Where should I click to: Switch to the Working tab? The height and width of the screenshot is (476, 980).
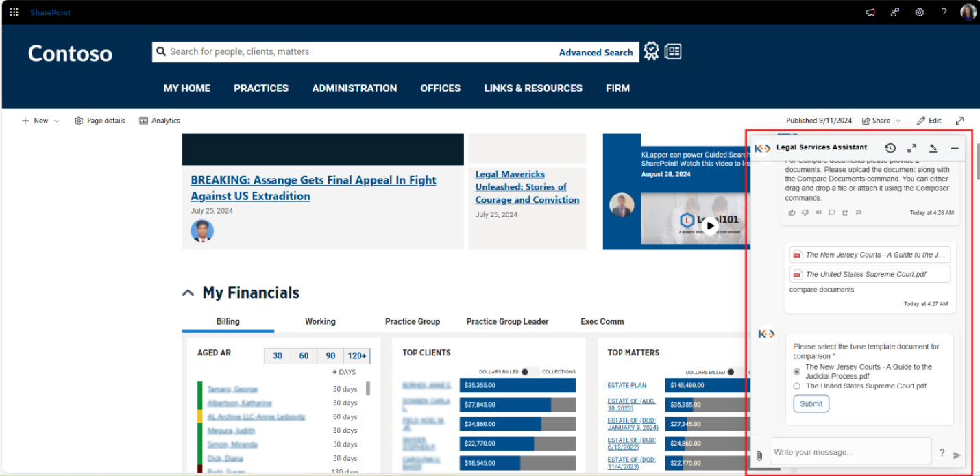320,321
